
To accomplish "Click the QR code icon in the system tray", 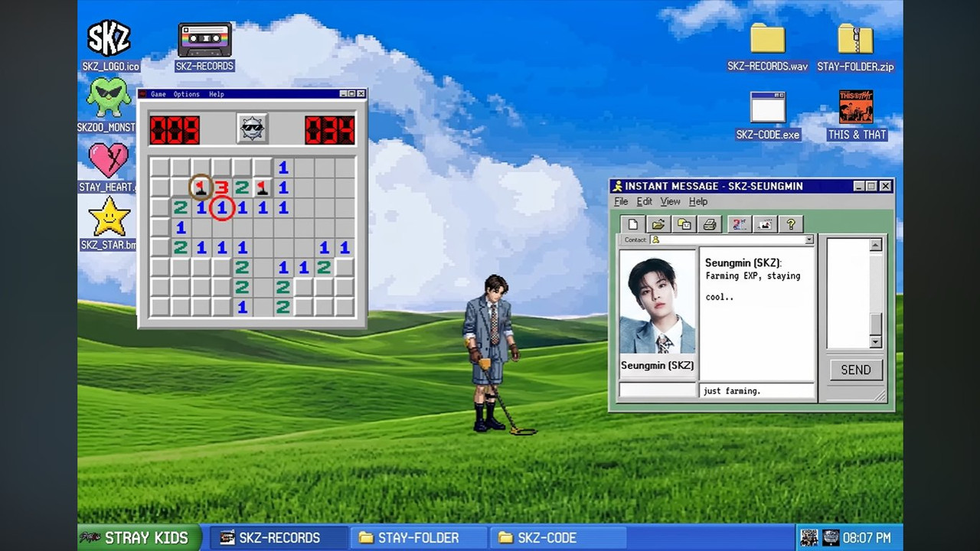I will (x=808, y=537).
